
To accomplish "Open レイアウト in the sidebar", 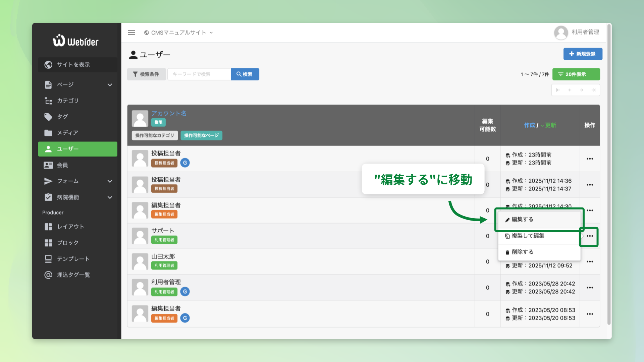I will (x=78, y=227).
